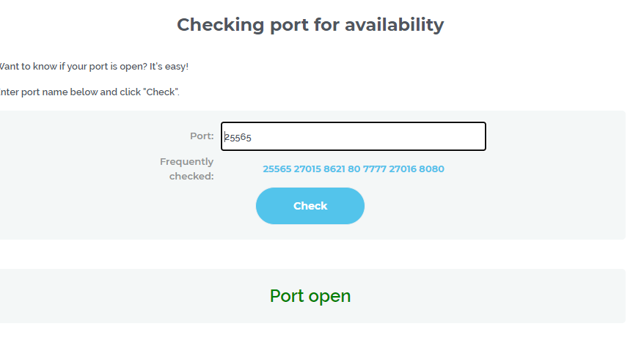Click the "port name below" instruction text
Screen dimensions: 644x362
tap(53, 92)
